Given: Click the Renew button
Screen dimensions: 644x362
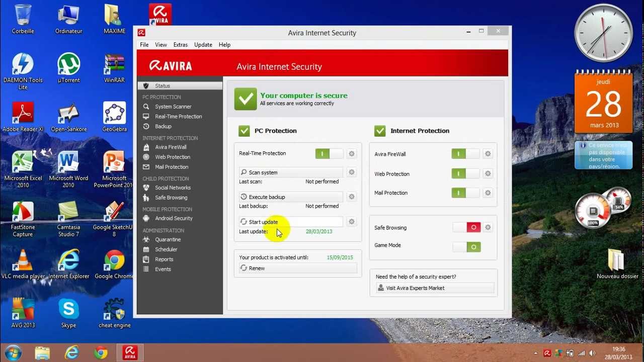Looking at the screenshot, I should tap(298, 268).
